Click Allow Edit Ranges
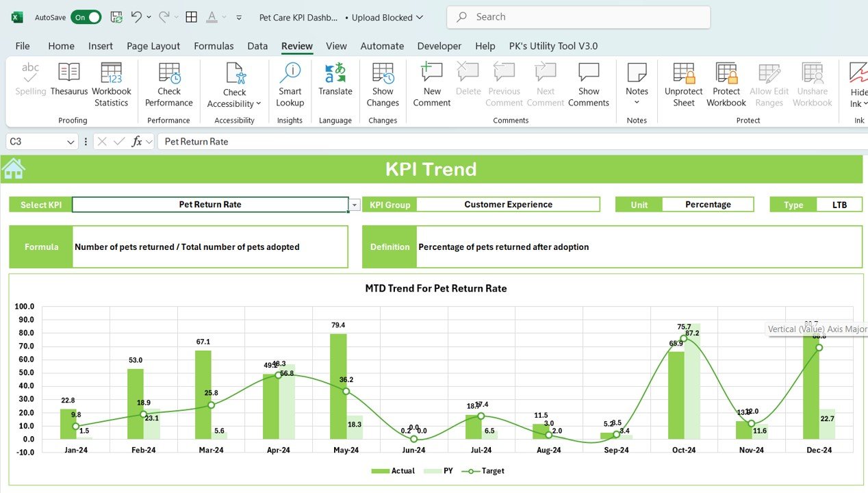This screenshot has width=868, height=493. click(769, 85)
